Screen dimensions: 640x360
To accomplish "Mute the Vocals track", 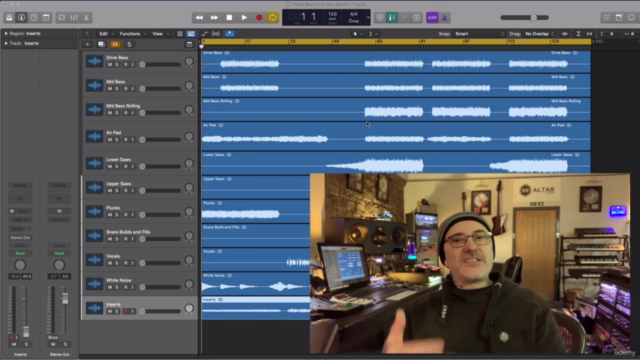I will tap(109, 263).
